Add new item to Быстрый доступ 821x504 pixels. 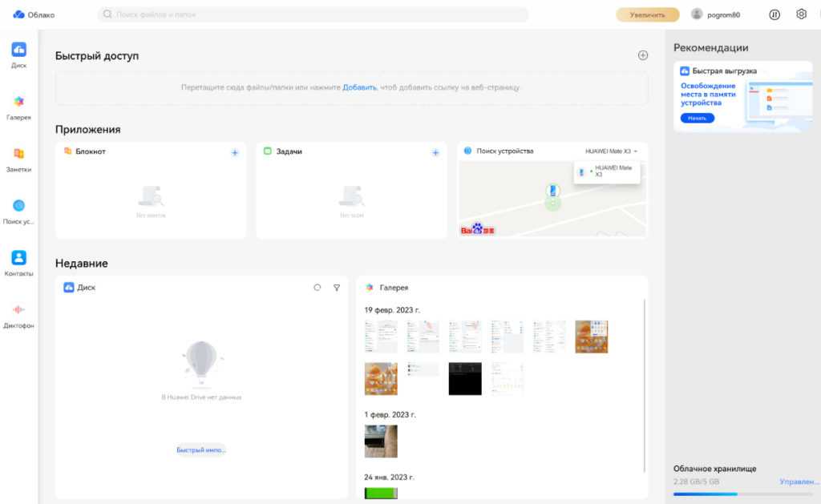coord(642,55)
